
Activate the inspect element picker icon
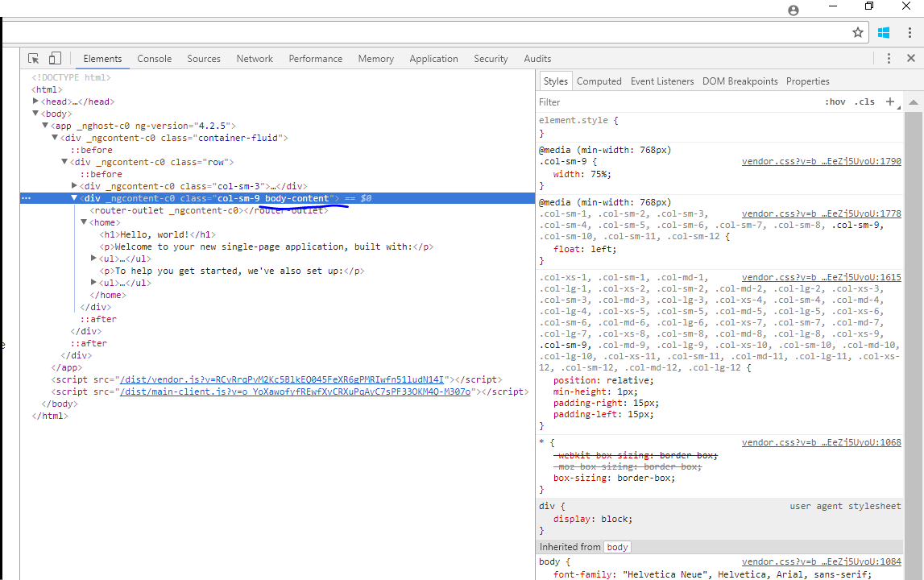tap(34, 58)
